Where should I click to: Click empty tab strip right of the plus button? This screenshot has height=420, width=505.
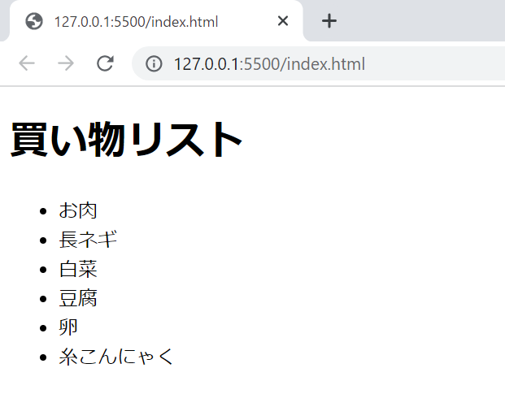(423, 21)
